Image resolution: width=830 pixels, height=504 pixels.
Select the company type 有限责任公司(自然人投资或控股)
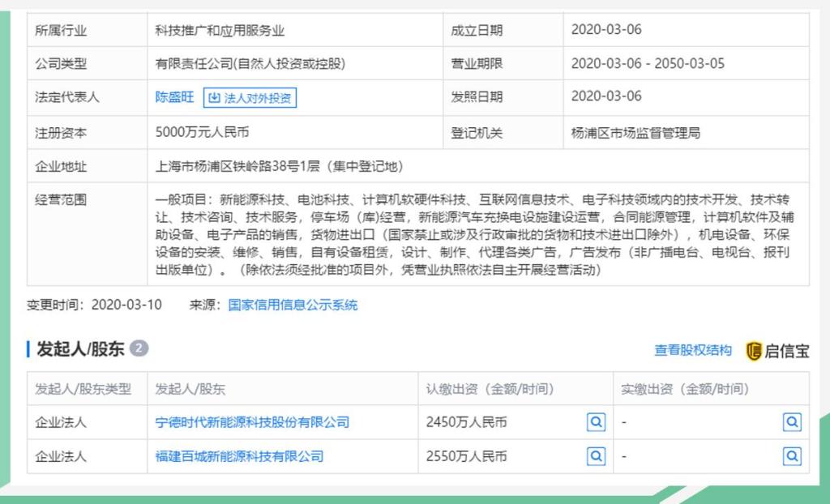click(x=250, y=63)
